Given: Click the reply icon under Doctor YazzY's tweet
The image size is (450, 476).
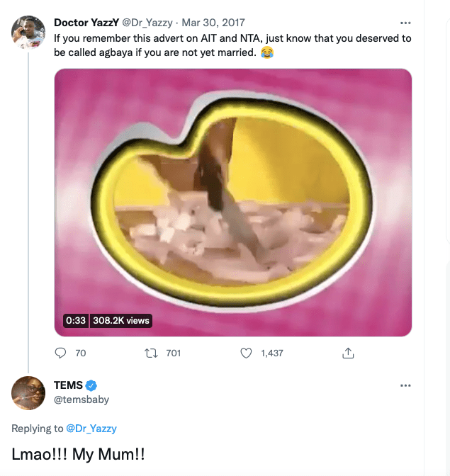Looking at the screenshot, I should pos(60,353).
